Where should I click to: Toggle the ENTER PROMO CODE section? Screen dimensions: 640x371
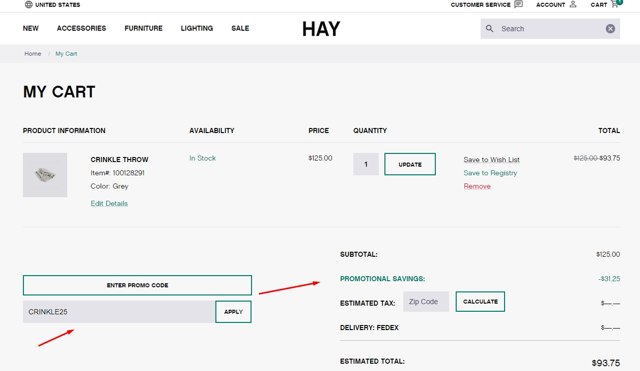[x=137, y=285]
